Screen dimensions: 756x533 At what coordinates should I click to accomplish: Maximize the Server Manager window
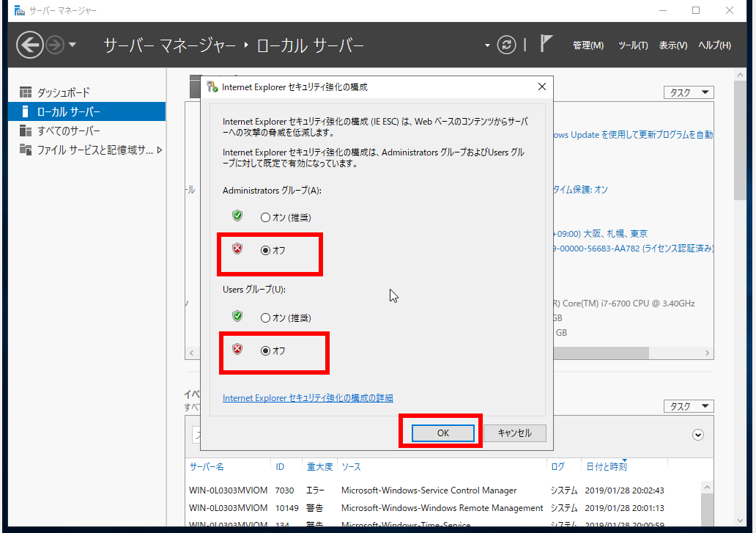coord(696,10)
